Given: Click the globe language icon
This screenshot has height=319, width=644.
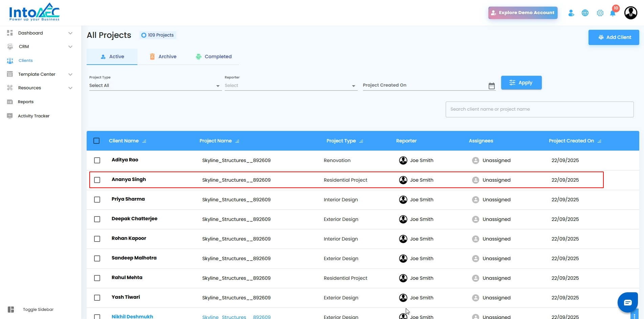Looking at the screenshot, I should pos(585,13).
